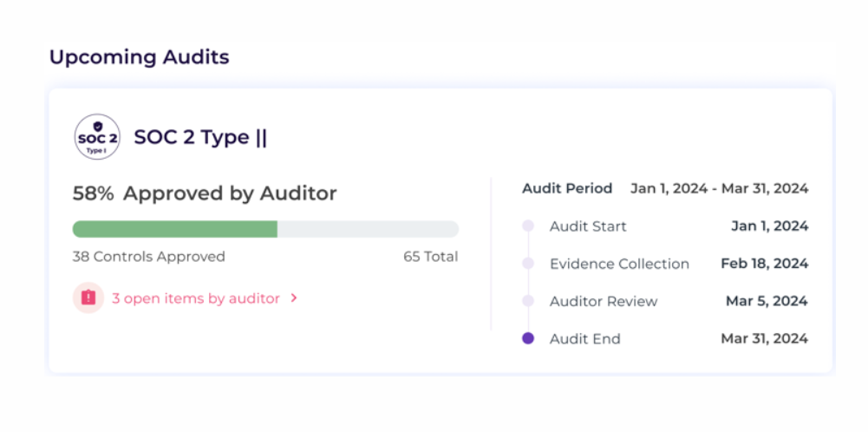Viewport: 868px width, 432px height.
Task: Click the Audit Period date range
Action: point(719,188)
